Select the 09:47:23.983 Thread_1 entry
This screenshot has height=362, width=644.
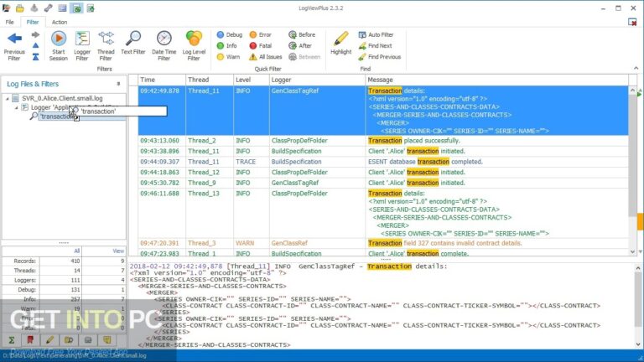pyautogui.click(x=383, y=253)
